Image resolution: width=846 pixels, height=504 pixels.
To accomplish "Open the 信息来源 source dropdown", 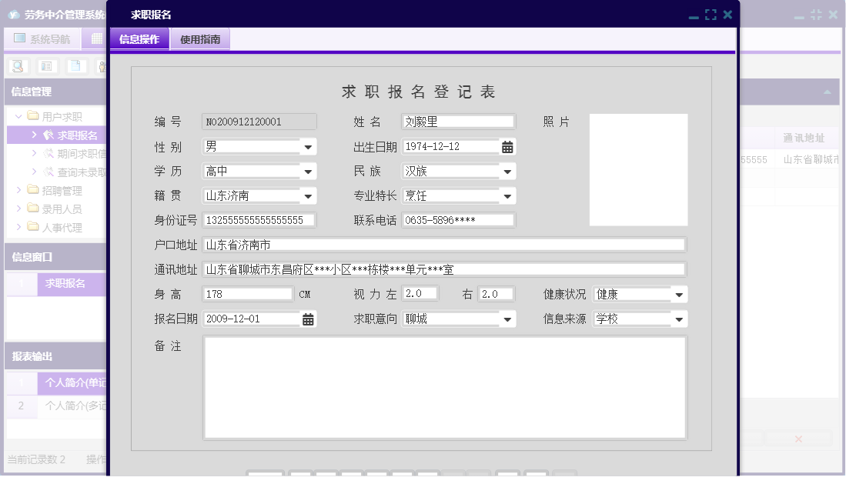I will coord(678,318).
